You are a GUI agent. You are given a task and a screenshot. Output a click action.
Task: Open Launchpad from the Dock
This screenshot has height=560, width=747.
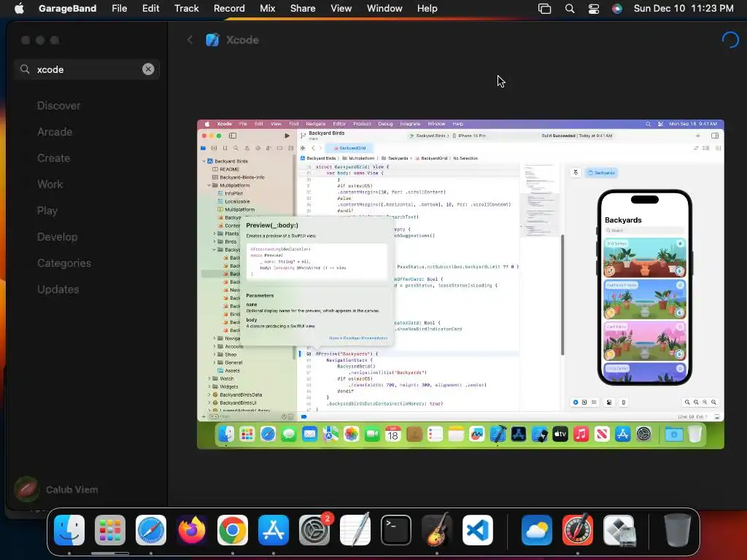pos(110,530)
